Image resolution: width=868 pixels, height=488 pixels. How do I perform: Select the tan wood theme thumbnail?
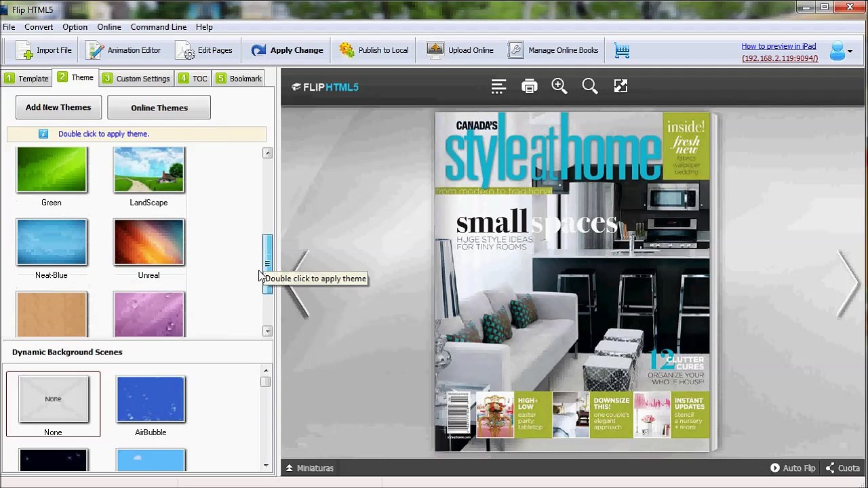click(x=52, y=314)
